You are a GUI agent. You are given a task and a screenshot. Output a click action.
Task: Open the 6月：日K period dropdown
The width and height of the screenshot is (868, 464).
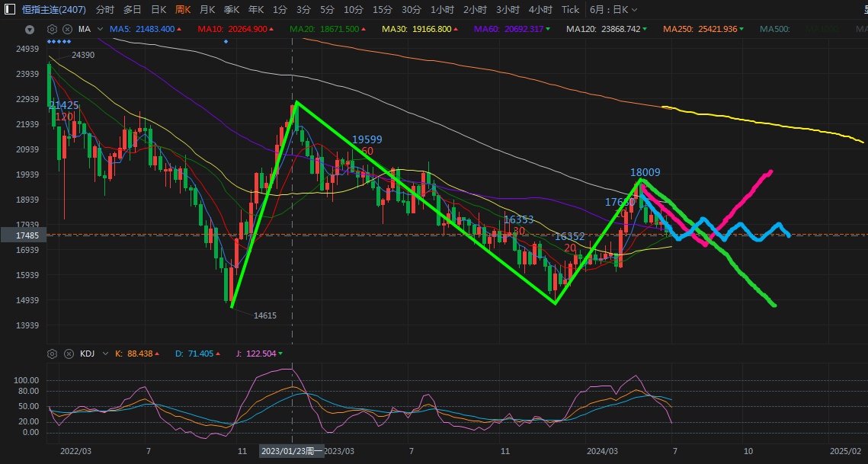click(x=613, y=10)
